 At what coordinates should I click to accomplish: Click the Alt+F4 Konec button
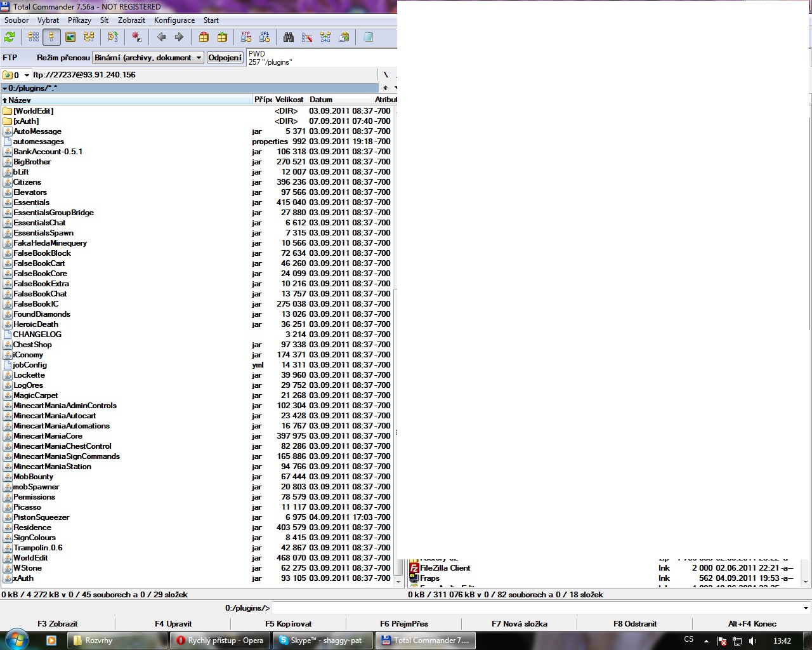tap(752, 624)
